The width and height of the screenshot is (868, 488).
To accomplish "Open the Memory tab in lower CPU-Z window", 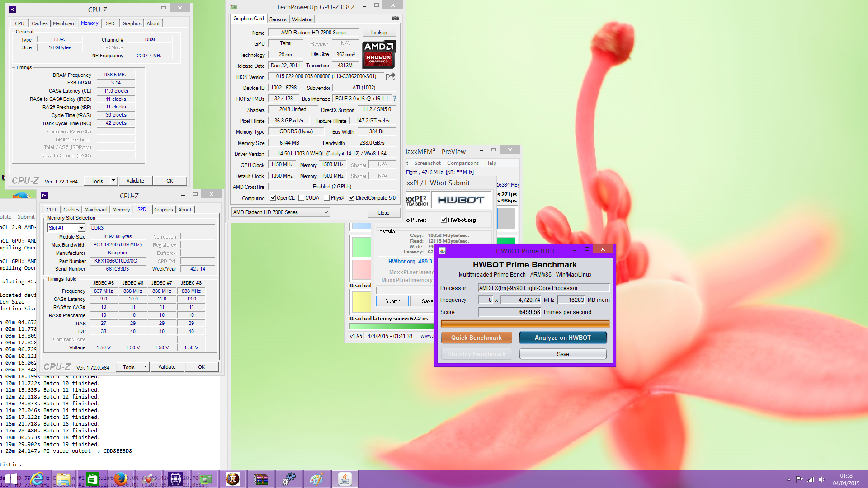I will tap(121, 210).
